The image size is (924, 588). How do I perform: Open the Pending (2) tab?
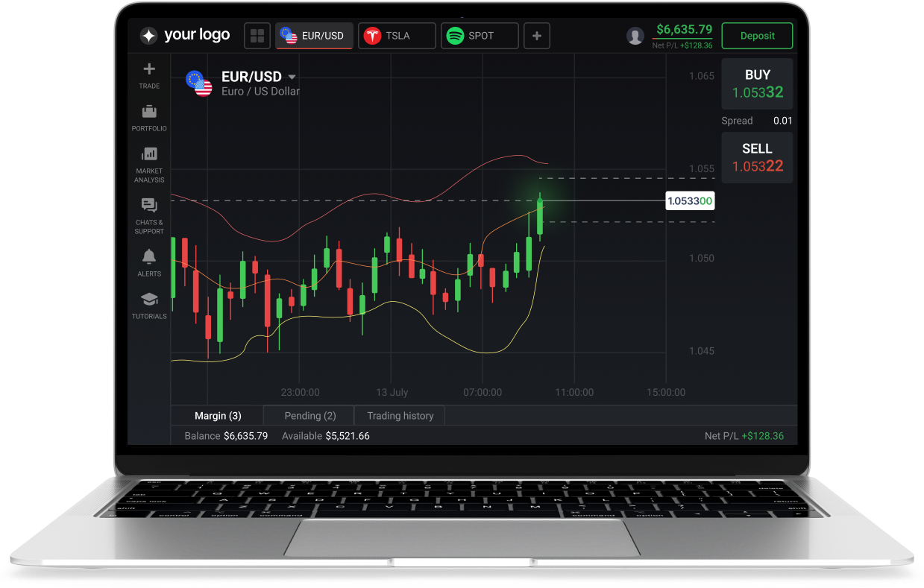click(309, 416)
